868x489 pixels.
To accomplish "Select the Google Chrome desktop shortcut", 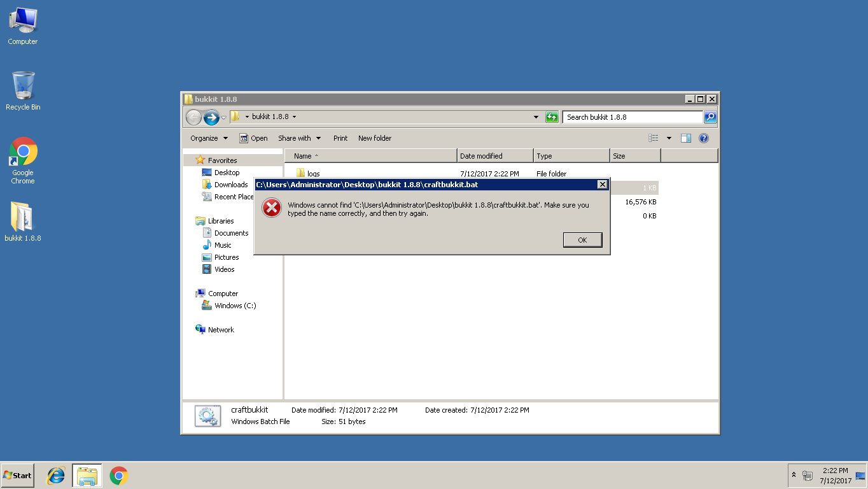I will tap(23, 161).
